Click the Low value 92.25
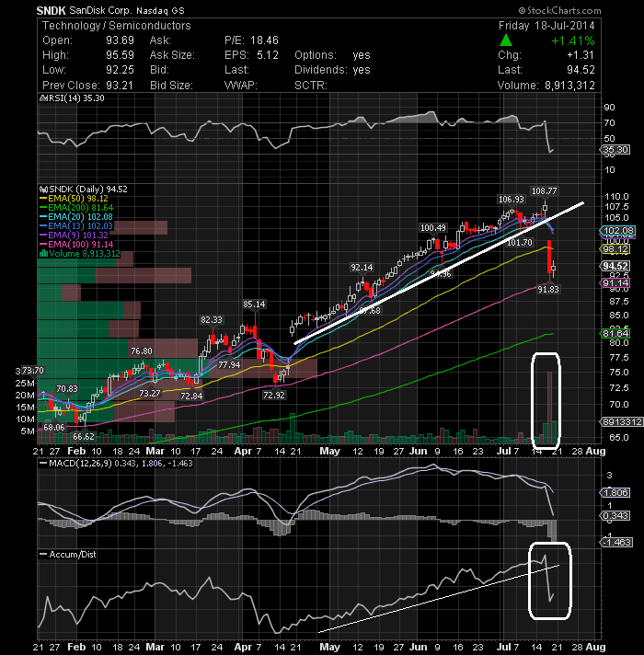Screen dimensions: 644x655 [120, 70]
